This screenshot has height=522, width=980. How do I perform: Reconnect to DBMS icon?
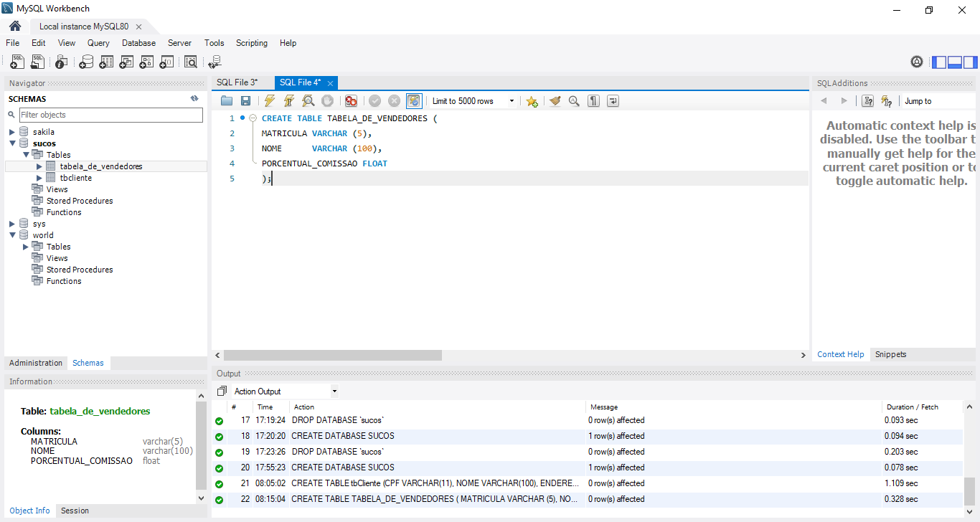[x=214, y=62]
